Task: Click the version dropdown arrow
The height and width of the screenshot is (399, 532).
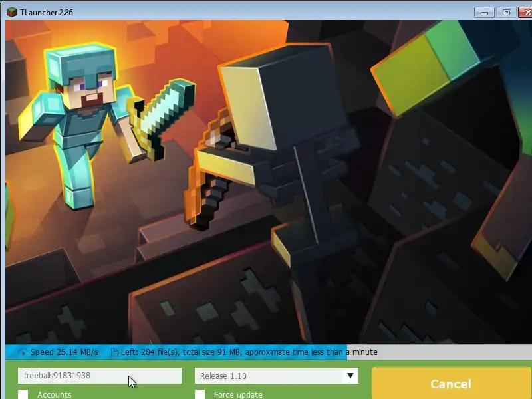Action: (x=350, y=376)
